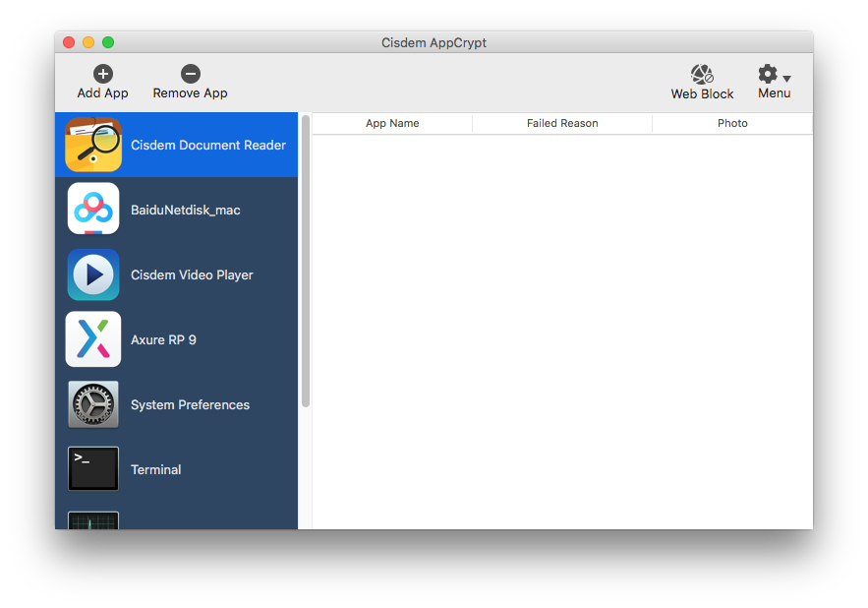
Task: Click the Menu label
Action: tap(774, 93)
